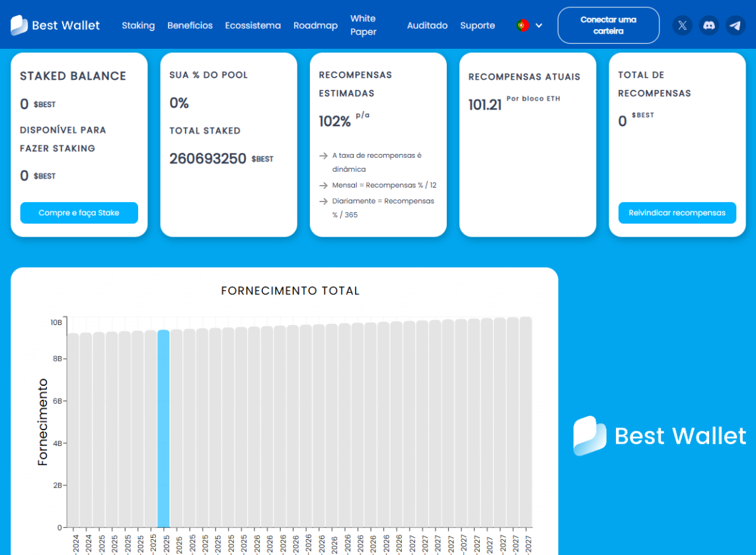Click the SUA % DO POOL heading
Image resolution: width=756 pixels, height=555 pixels.
coord(208,75)
